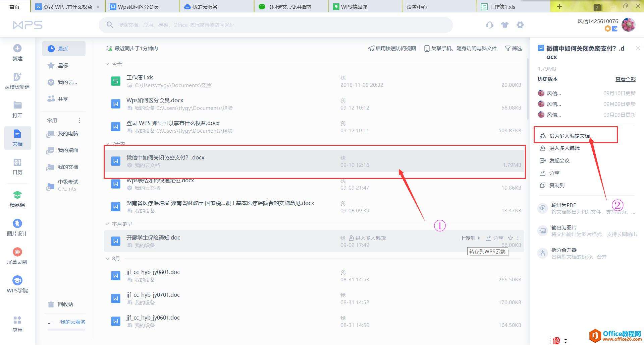Click 复制到 copy-to option
644x345 pixels.
click(x=552, y=185)
